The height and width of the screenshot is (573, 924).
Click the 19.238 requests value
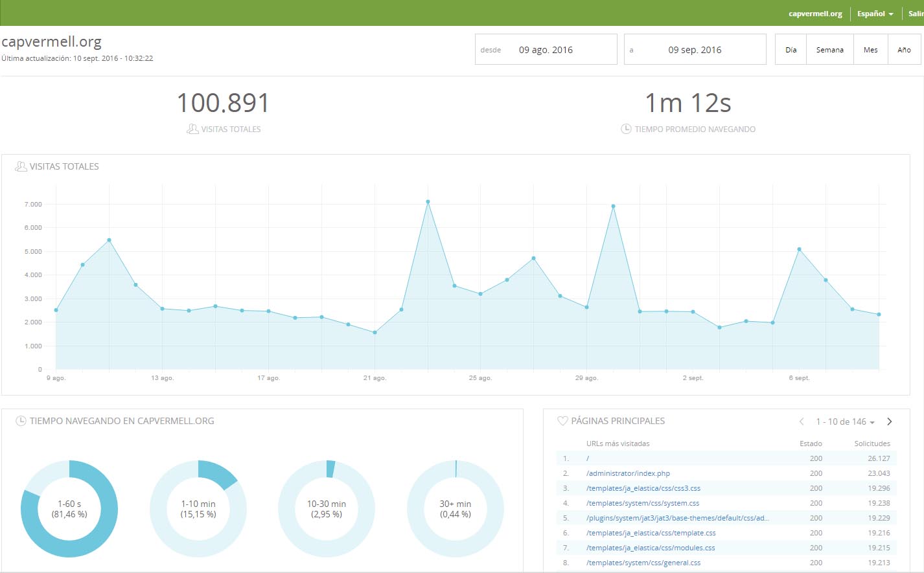879,503
